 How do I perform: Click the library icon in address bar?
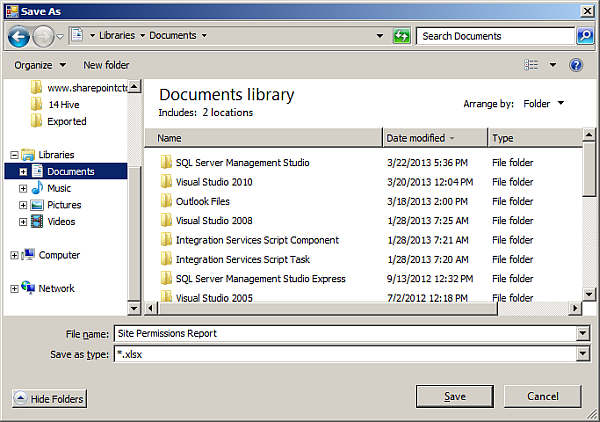tap(77, 35)
